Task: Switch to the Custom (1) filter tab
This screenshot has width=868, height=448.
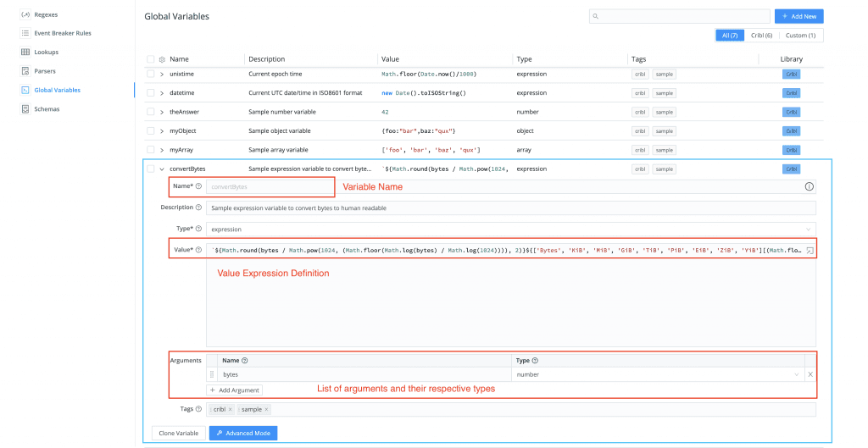Action: coord(800,36)
